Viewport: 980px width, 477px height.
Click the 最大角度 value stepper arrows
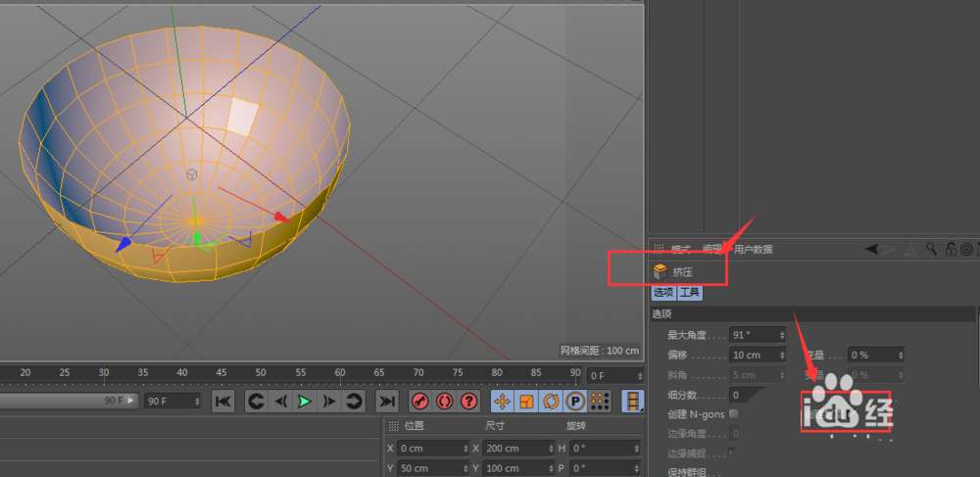tap(781, 335)
